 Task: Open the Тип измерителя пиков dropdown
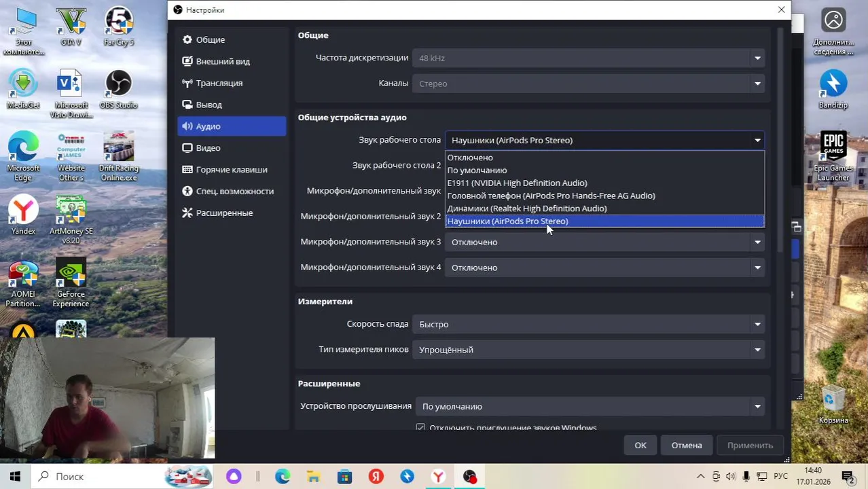pyautogui.click(x=588, y=350)
